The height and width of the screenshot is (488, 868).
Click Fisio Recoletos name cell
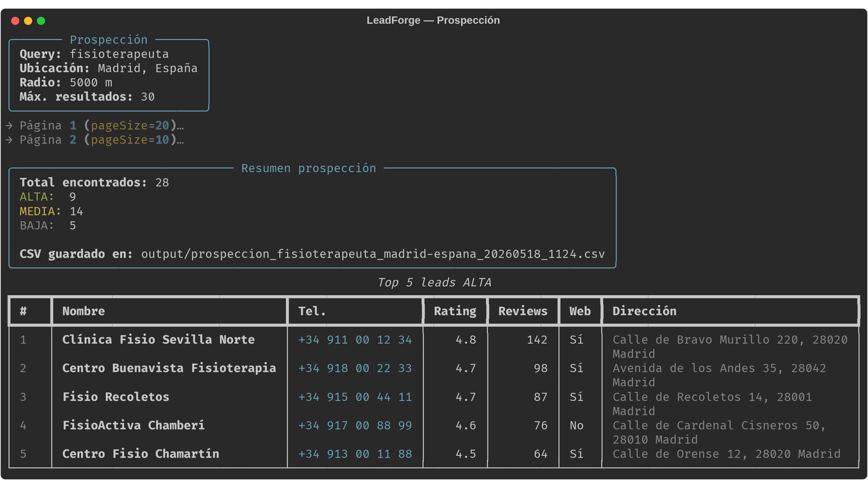coord(116,397)
